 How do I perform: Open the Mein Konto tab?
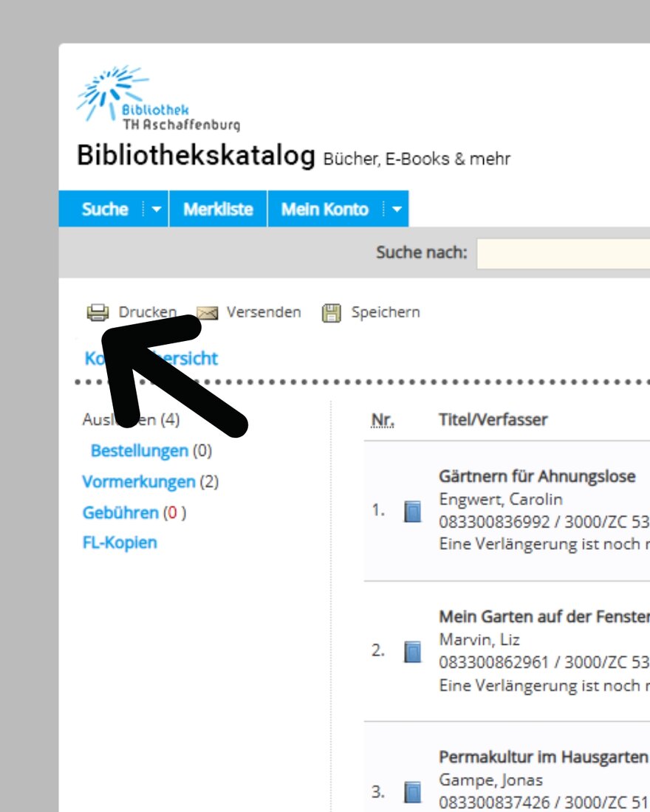(x=324, y=209)
